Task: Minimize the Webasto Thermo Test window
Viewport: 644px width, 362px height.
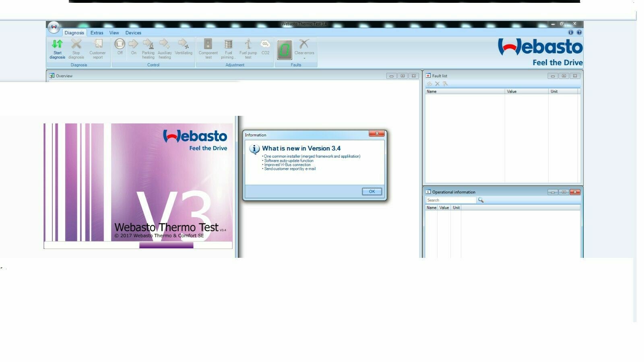Action: pos(553,24)
